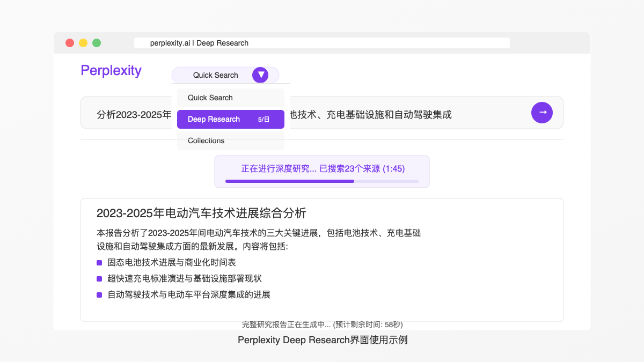Click the 5/日 quota badge
Viewport: 644px width, 362px height.
264,119
